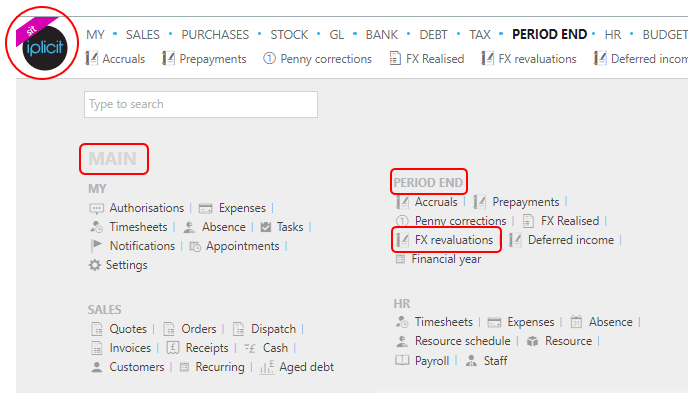Viewport: 688px width, 393px height.
Task: Click the Settings gear icon under MY
Action: coord(95,265)
